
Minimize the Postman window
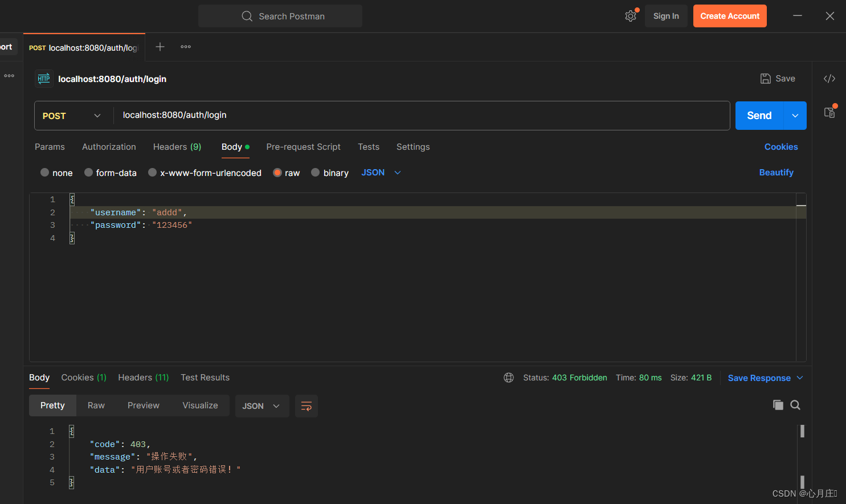(798, 16)
